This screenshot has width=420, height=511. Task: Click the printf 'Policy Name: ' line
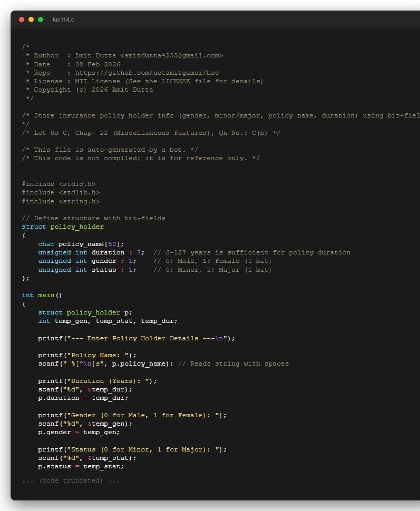point(87,355)
